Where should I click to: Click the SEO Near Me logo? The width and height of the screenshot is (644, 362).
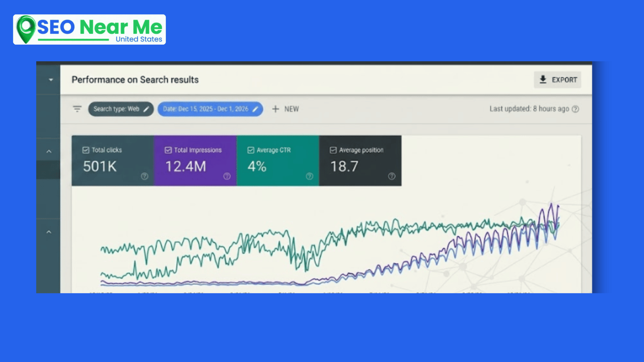(x=89, y=29)
